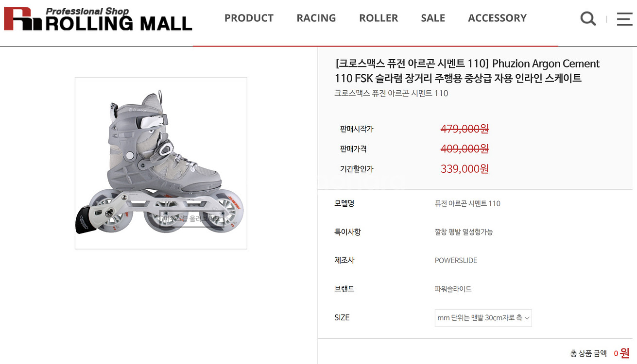Open the search magnifier icon
Image resolution: width=637 pixels, height=364 pixels.
(x=588, y=19)
